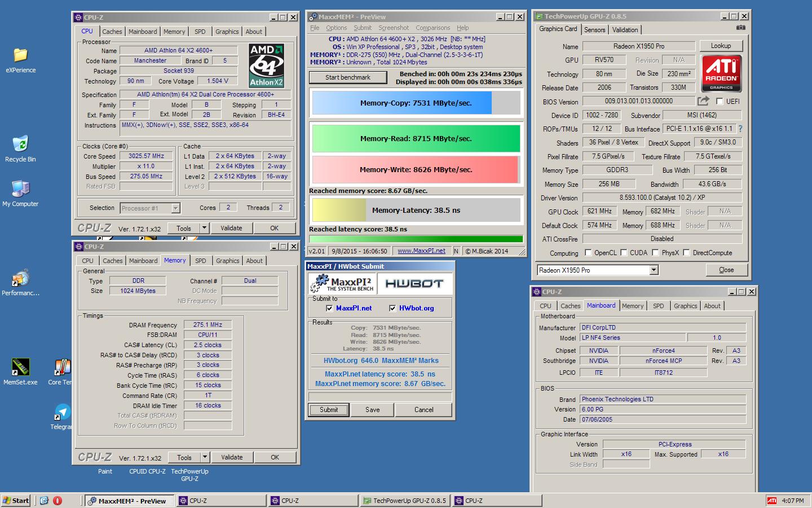This screenshot has width=812, height=508.
Task: Click the browser icon in quick launch
Action: pyautogui.click(x=44, y=501)
